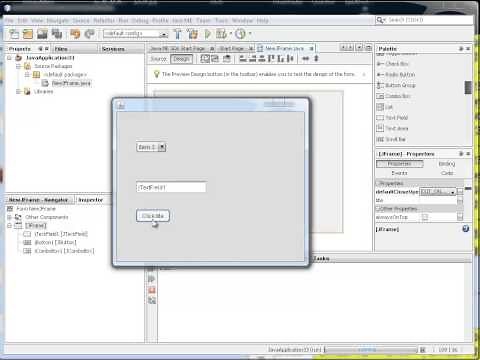The width and height of the screenshot is (480, 360).
Task: Open the defaultCloseOperation dropdown
Action: [x=438, y=192]
